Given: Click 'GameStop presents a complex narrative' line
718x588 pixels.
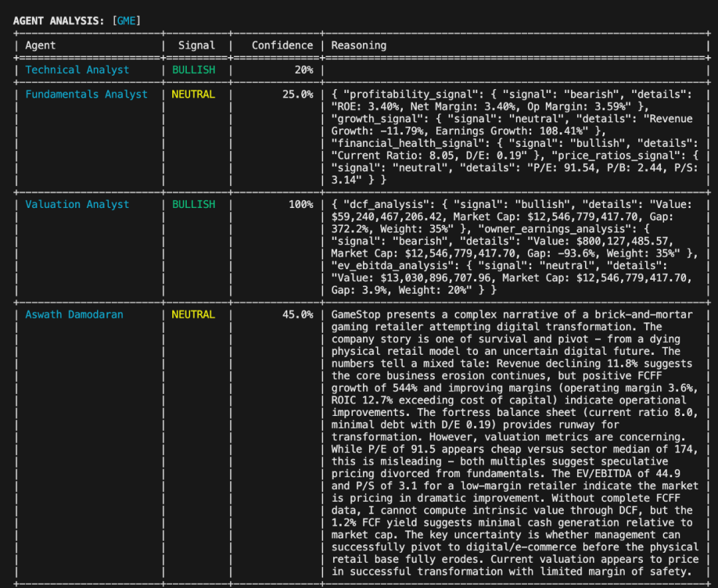Looking at the screenshot, I should [512, 315].
